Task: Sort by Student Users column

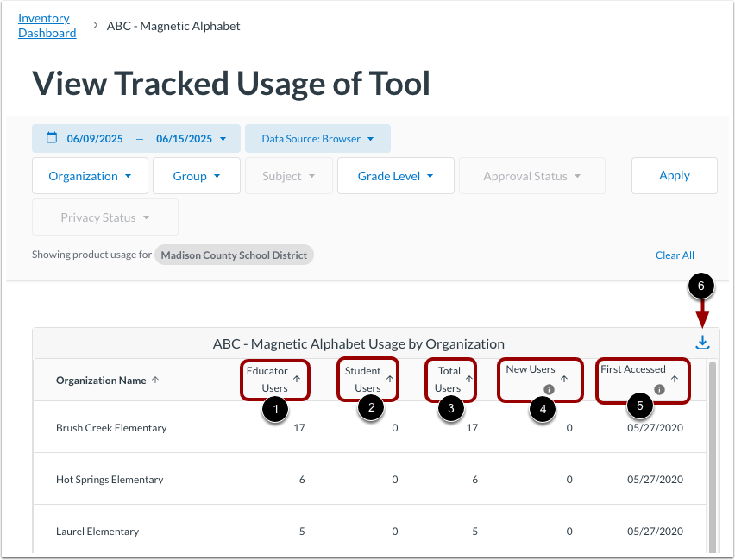Action: pyautogui.click(x=390, y=377)
